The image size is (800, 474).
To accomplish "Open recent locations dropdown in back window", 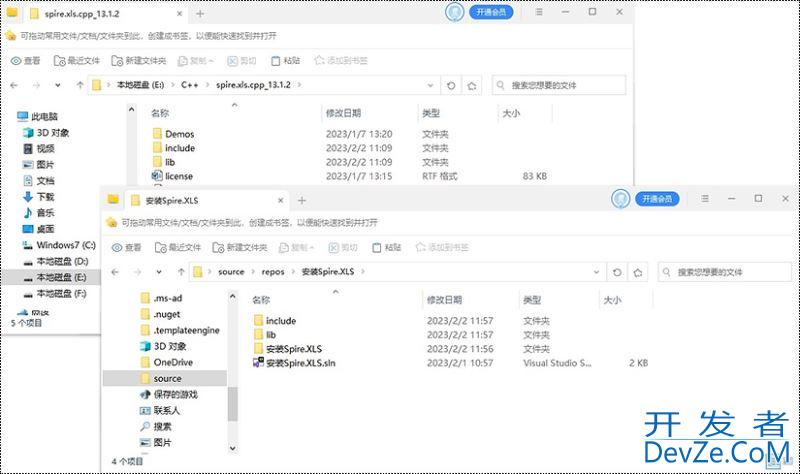I will pos(58,85).
